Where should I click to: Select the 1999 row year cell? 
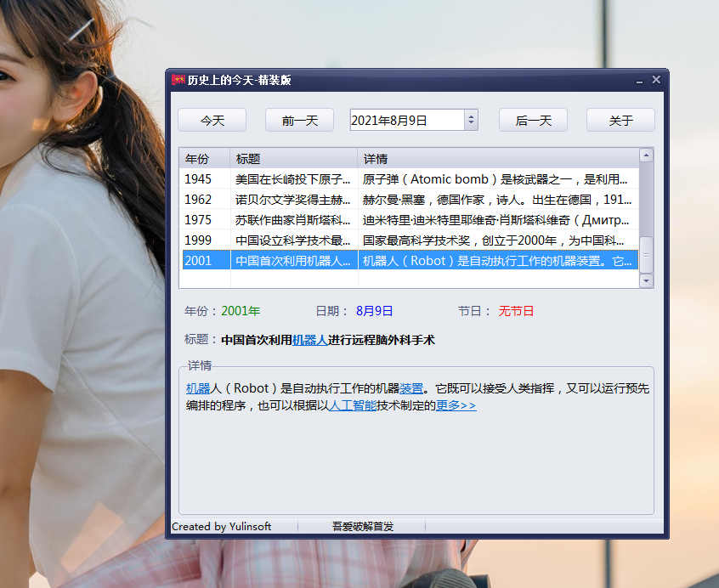198,240
